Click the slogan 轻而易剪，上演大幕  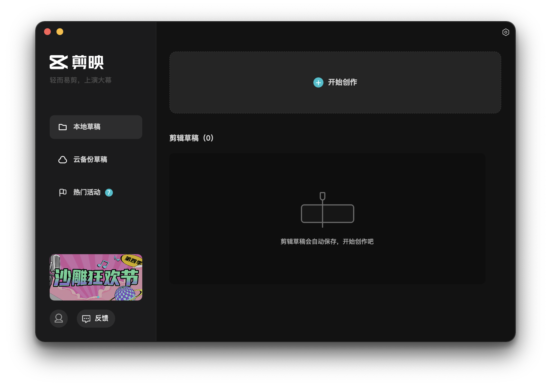[81, 80]
